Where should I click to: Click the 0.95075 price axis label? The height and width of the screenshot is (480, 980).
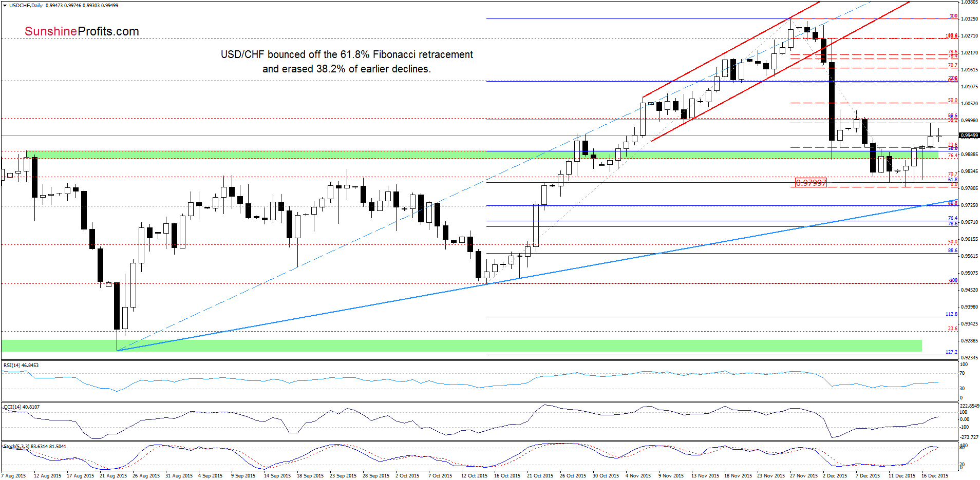pos(969,273)
